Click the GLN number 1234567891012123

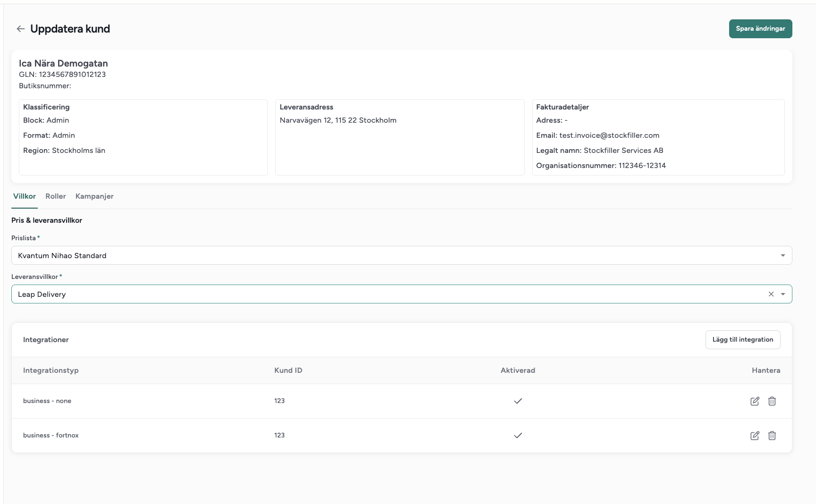pyautogui.click(x=72, y=75)
